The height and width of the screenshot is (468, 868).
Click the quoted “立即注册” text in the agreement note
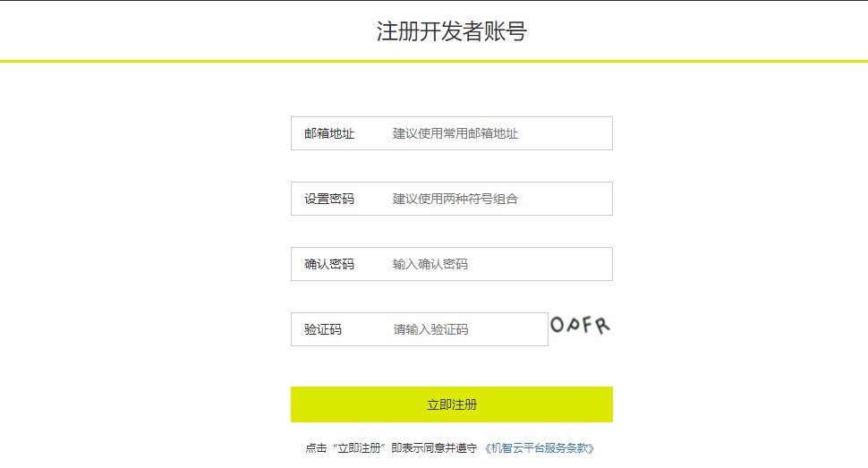pyautogui.click(x=357, y=448)
